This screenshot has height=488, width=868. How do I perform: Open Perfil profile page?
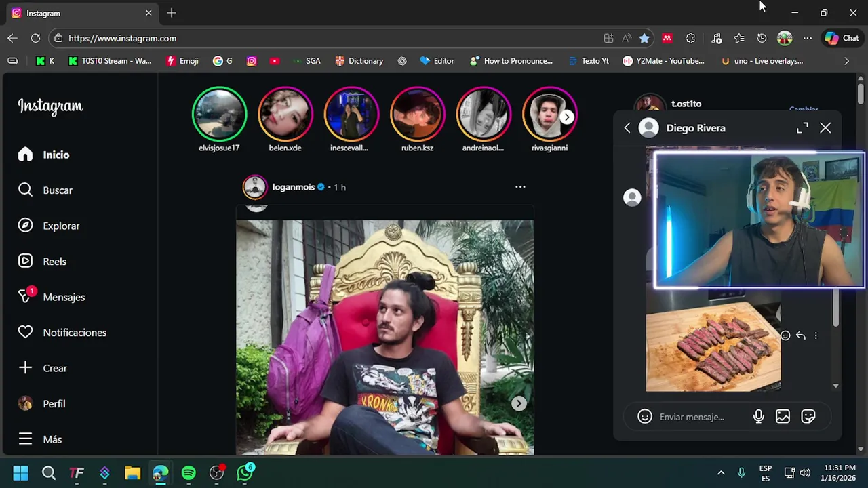[x=42, y=403]
